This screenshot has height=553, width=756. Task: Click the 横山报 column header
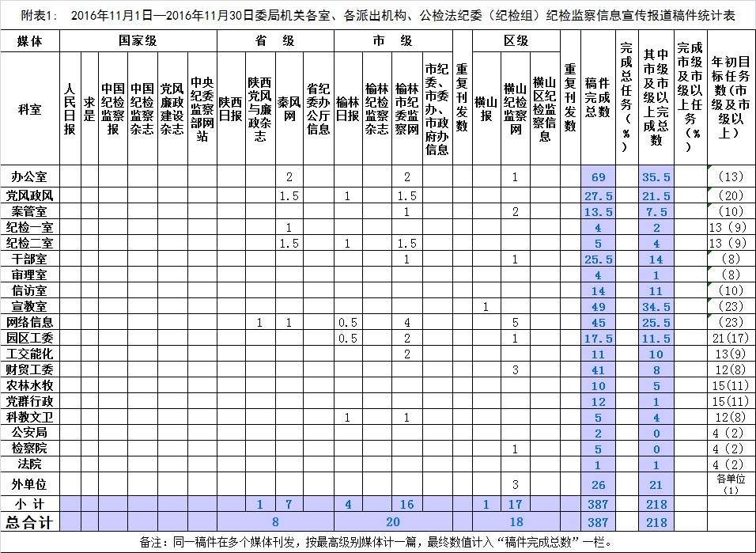pyautogui.click(x=486, y=108)
